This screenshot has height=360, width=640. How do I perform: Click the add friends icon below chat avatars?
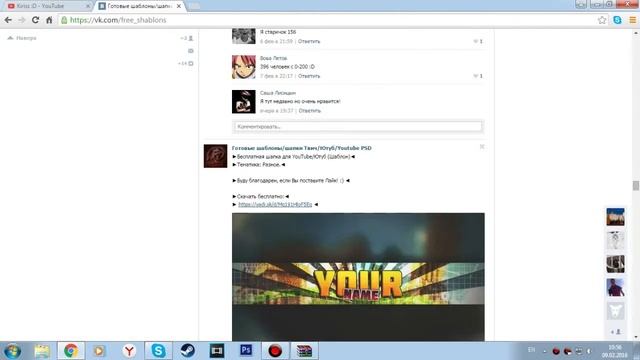(x=616, y=332)
